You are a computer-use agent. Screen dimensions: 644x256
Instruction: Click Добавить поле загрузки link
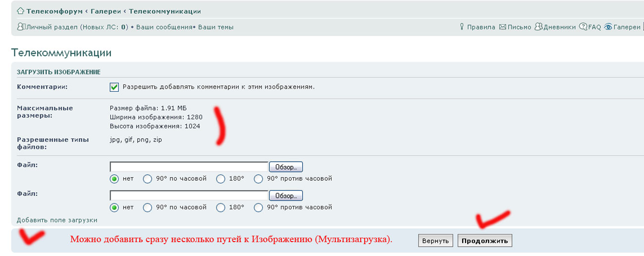tap(57, 220)
